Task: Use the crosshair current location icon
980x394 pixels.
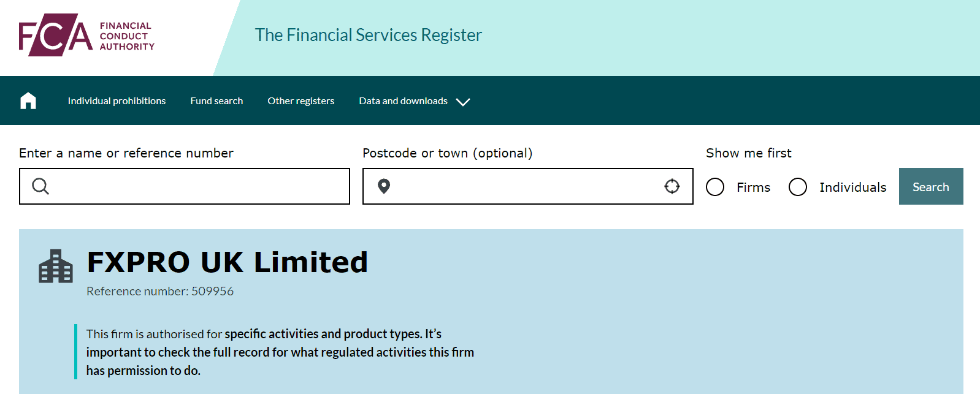Action: 672,186
